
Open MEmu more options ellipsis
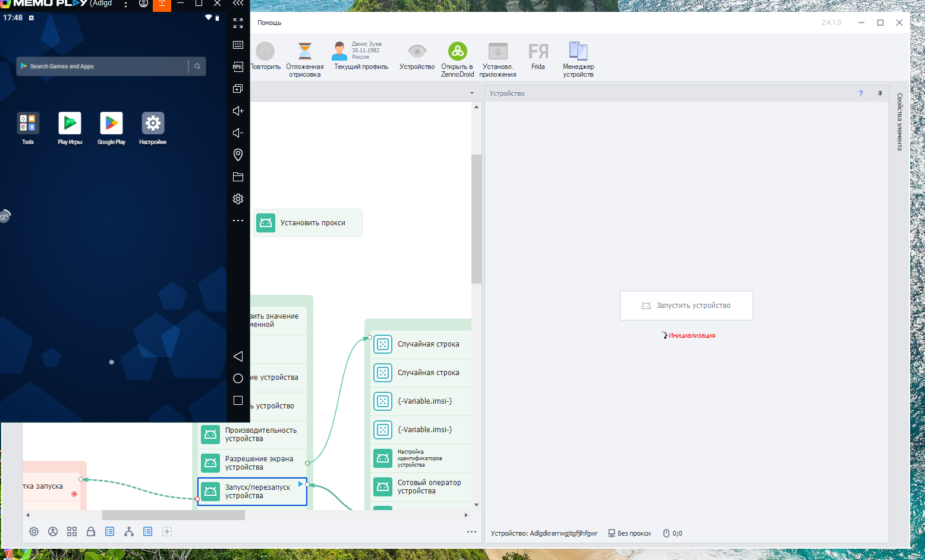(238, 221)
